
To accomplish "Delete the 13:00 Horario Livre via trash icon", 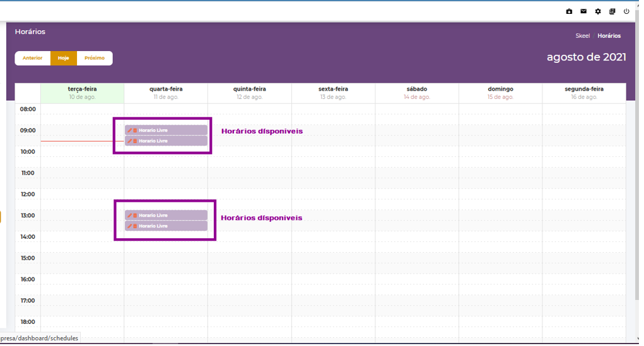I will (135, 216).
